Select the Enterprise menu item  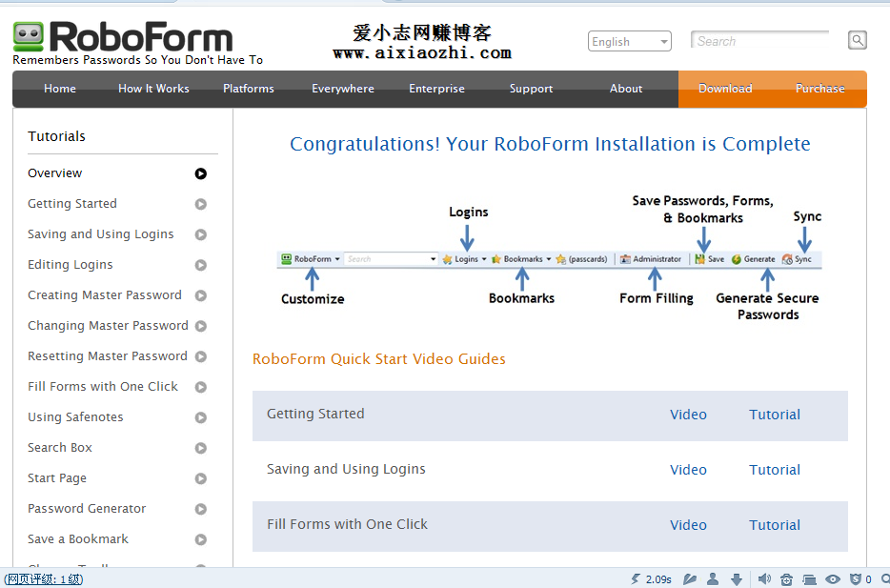click(x=436, y=89)
